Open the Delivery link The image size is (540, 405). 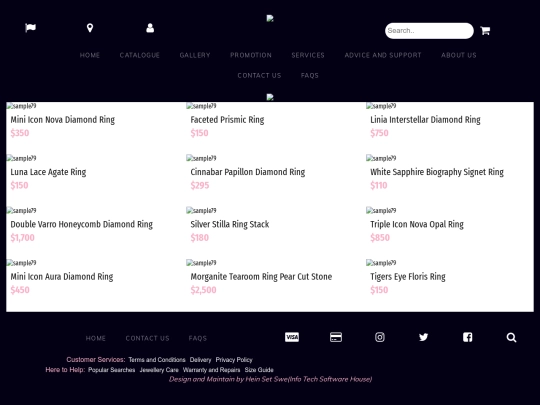pyautogui.click(x=200, y=360)
